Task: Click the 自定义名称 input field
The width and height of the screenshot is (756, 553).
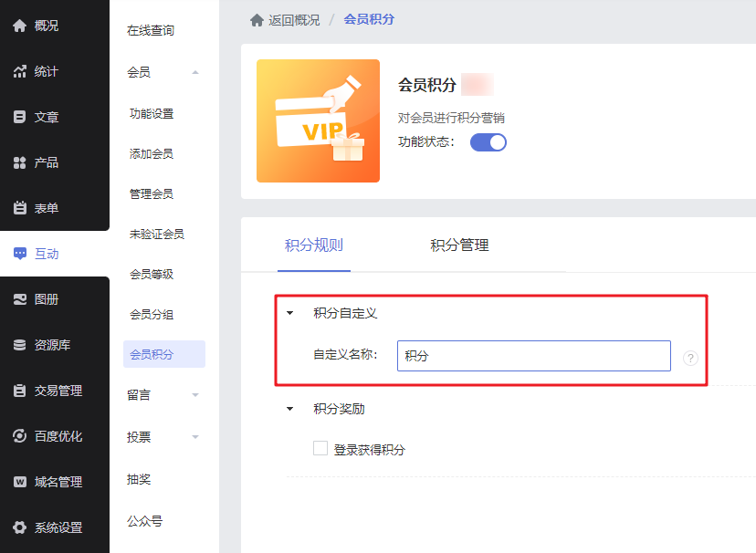Action: click(x=534, y=356)
